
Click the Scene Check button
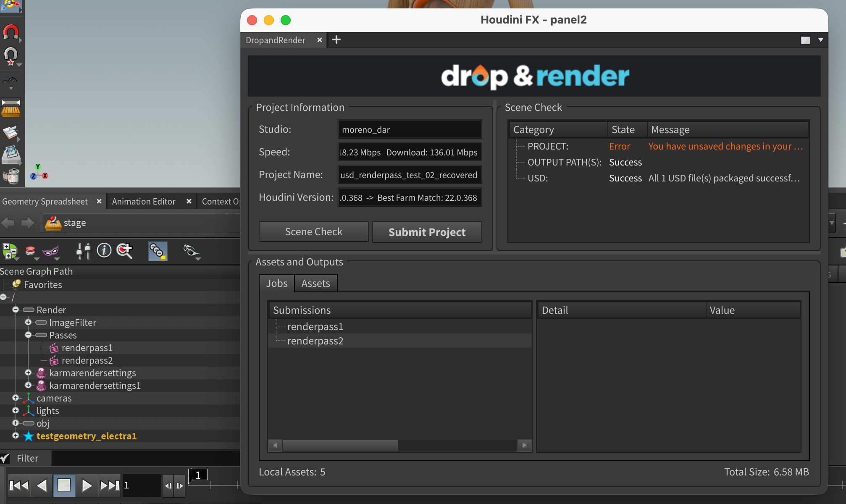click(x=314, y=232)
